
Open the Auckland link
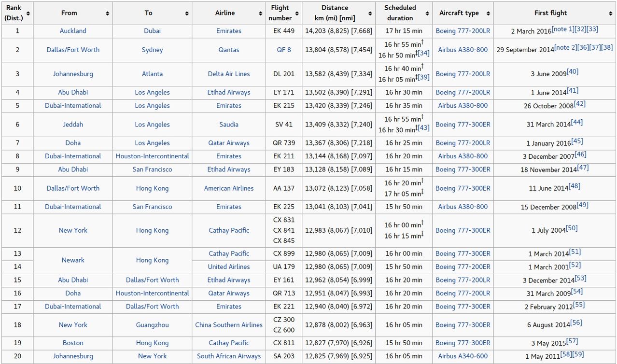pos(73,31)
